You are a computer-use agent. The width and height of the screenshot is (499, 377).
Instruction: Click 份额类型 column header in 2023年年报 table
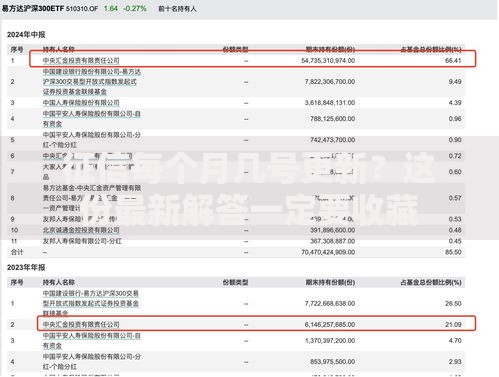click(x=235, y=282)
